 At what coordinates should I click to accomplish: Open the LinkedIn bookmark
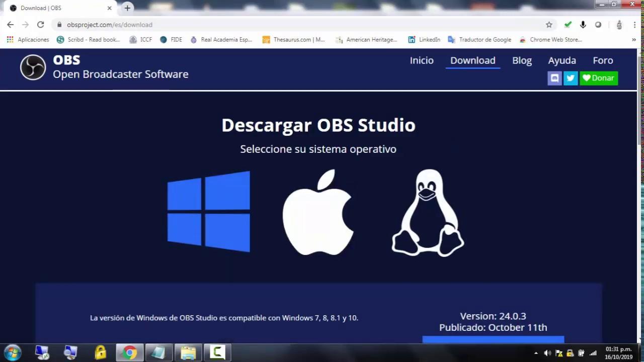pos(424,40)
